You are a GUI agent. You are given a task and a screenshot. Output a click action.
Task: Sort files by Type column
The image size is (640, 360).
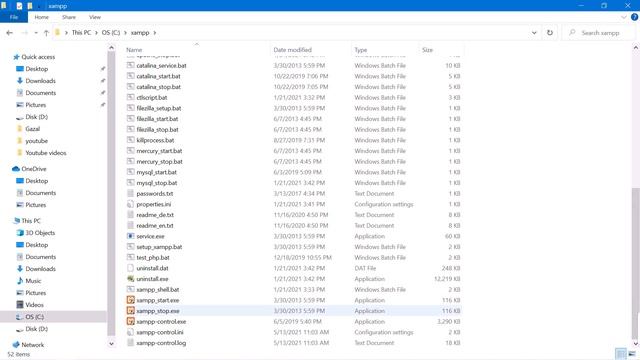coord(361,50)
